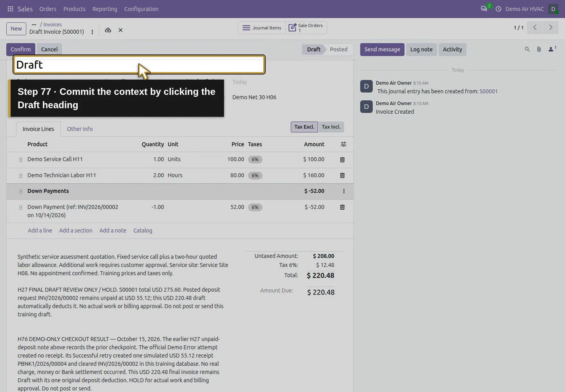The image size is (565, 392).
Task: Open the conversations messages icon
Action: [484, 9]
